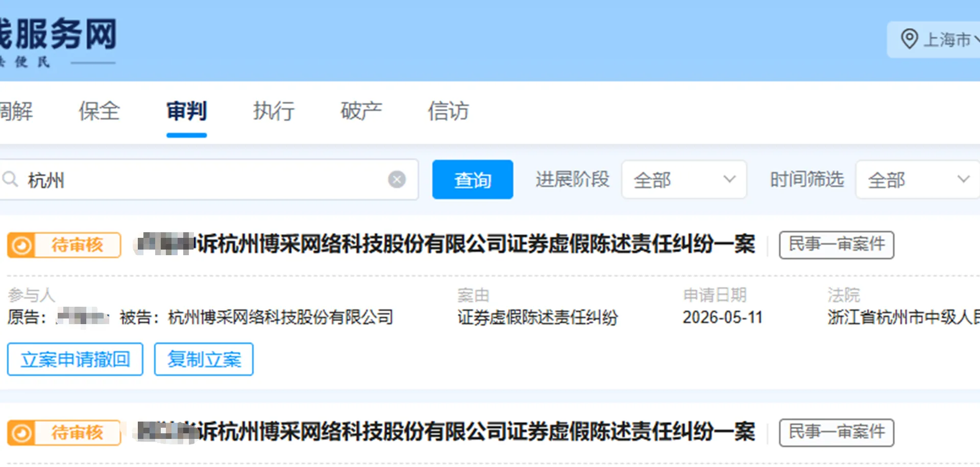
Task: Switch to the 审判 tab
Action: pyautogui.click(x=186, y=111)
